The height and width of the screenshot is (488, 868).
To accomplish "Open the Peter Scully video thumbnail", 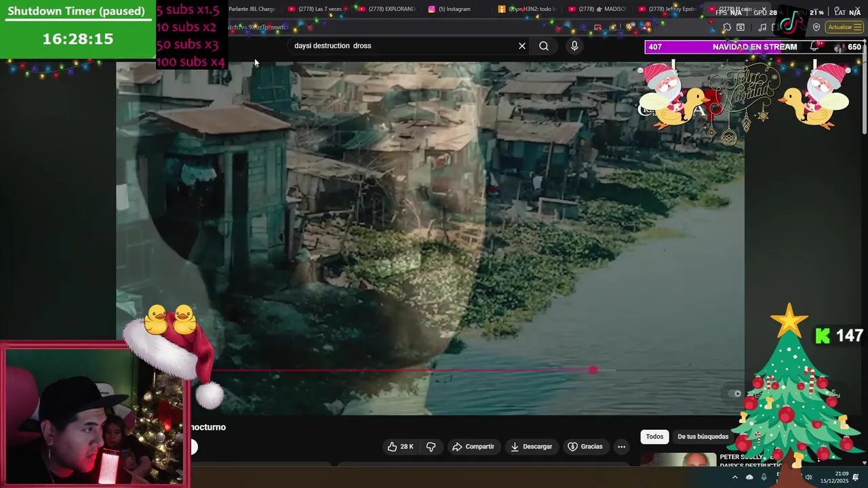I will (678, 460).
